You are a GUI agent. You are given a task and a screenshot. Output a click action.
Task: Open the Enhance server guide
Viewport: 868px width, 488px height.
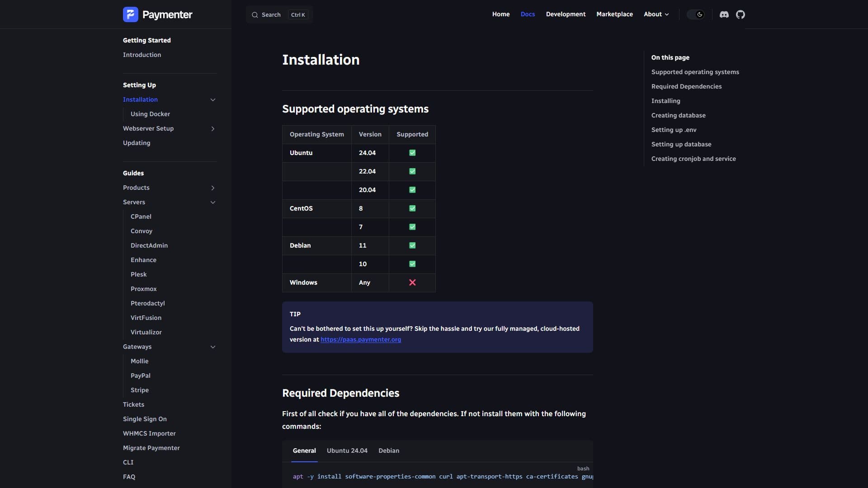tap(143, 260)
